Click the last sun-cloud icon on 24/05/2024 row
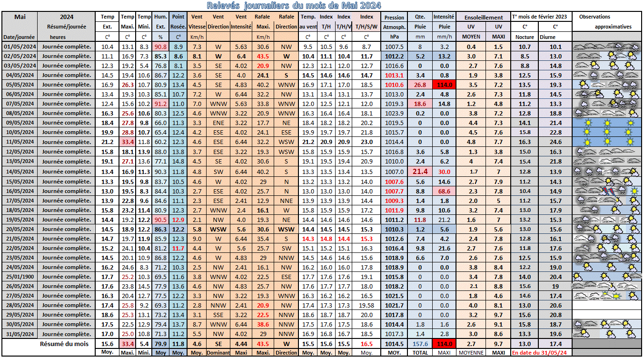 point(633,267)
